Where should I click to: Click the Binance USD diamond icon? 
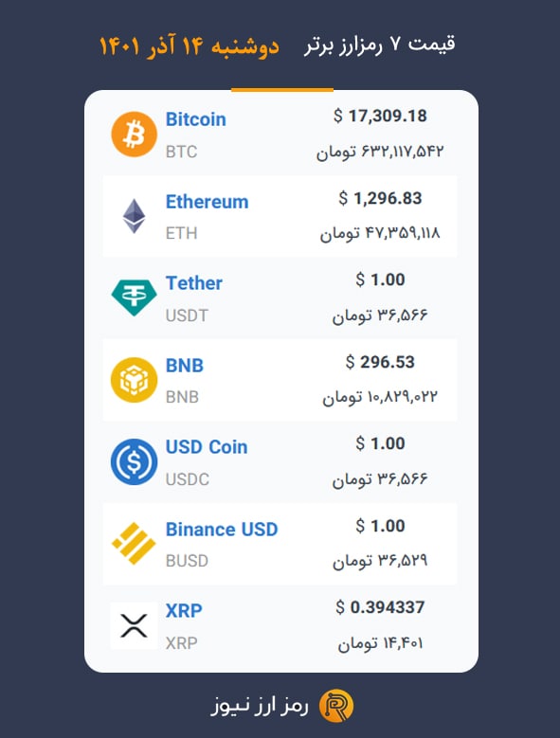pos(135,543)
